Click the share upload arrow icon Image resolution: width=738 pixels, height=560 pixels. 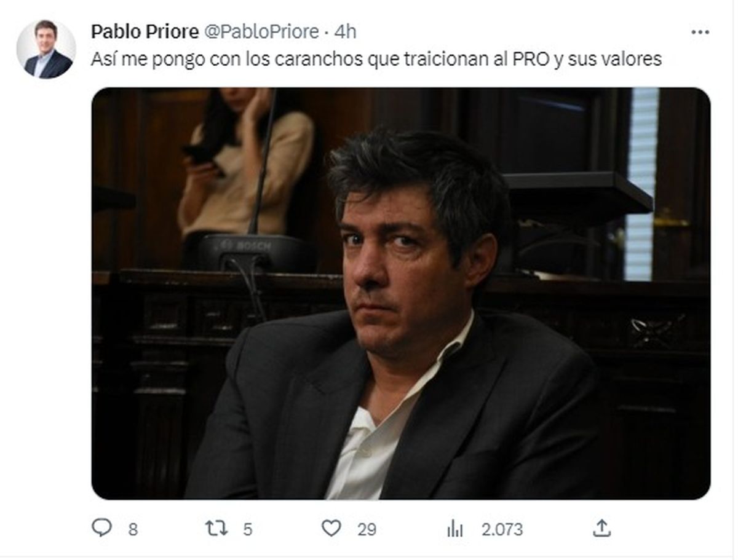[601, 527]
